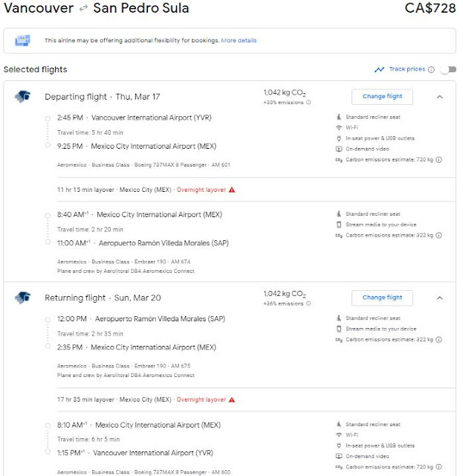The image size is (463, 476).
Task: Click the flexible booking ticket icon
Action: pos(23,40)
